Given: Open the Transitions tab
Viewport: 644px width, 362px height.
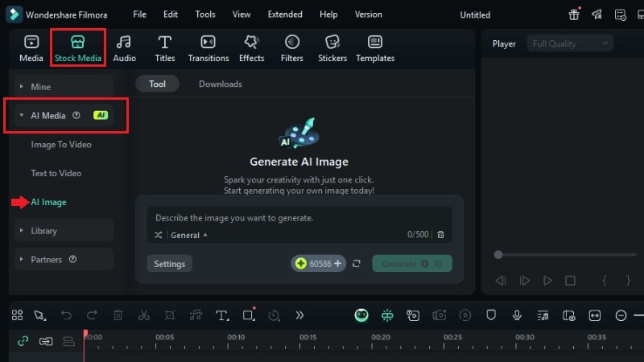Looking at the screenshot, I should [208, 49].
